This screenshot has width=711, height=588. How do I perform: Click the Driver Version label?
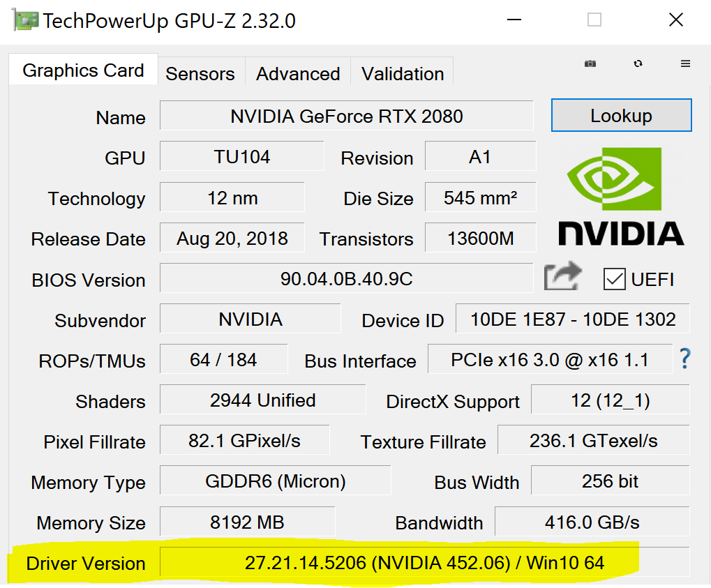(x=86, y=564)
